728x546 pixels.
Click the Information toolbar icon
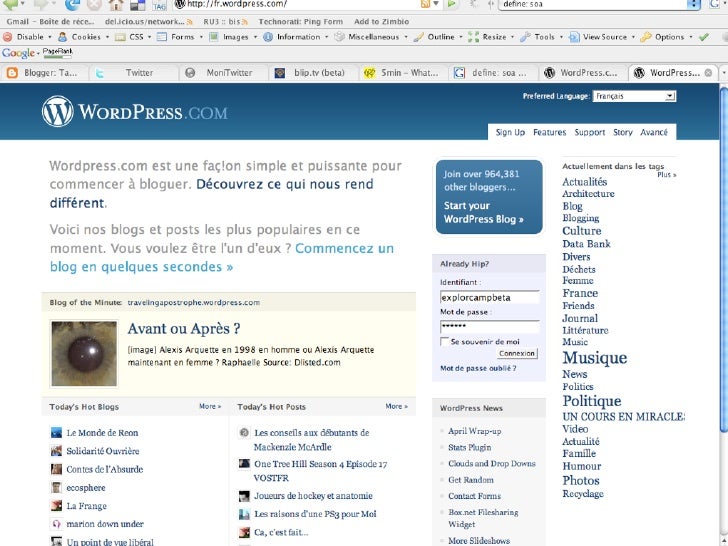click(x=268, y=37)
